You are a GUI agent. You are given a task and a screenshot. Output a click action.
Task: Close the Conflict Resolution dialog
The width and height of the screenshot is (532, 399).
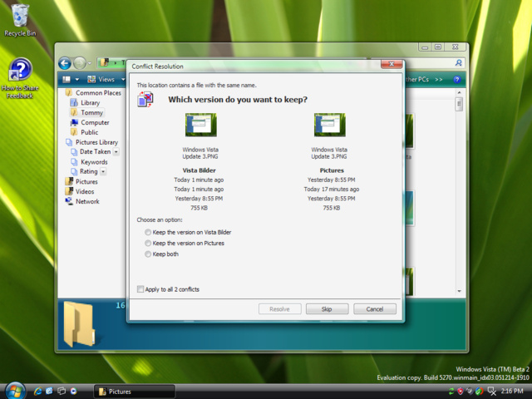(392, 64)
